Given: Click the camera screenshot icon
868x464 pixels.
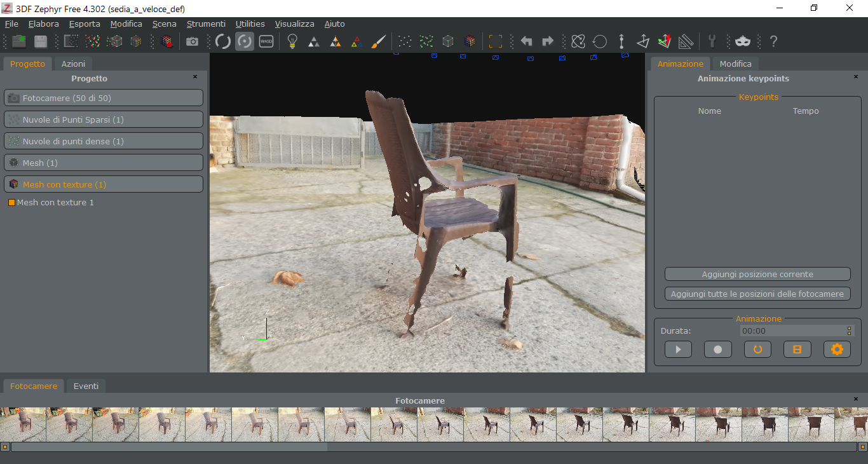Looking at the screenshot, I should pyautogui.click(x=192, y=41).
